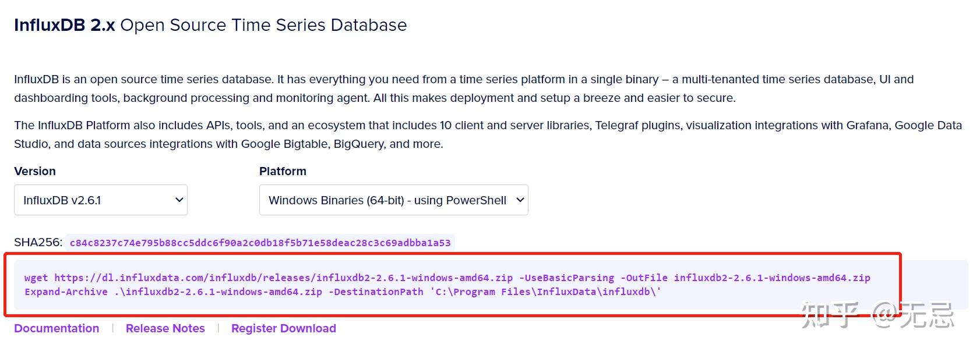Click the chevron arrow in the Platform selector
The width and height of the screenshot is (980, 355).
(520, 200)
